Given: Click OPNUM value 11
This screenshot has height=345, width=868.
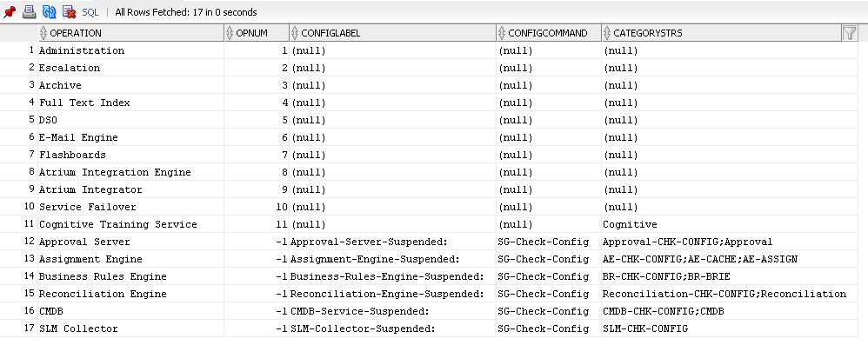Looking at the screenshot, I should (257, 224).
